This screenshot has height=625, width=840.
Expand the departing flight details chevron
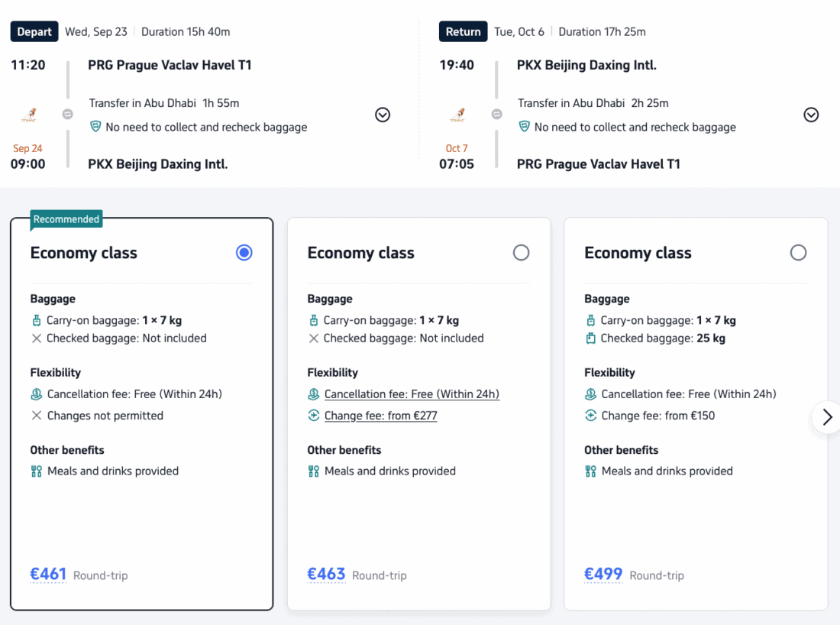[383, 115]
